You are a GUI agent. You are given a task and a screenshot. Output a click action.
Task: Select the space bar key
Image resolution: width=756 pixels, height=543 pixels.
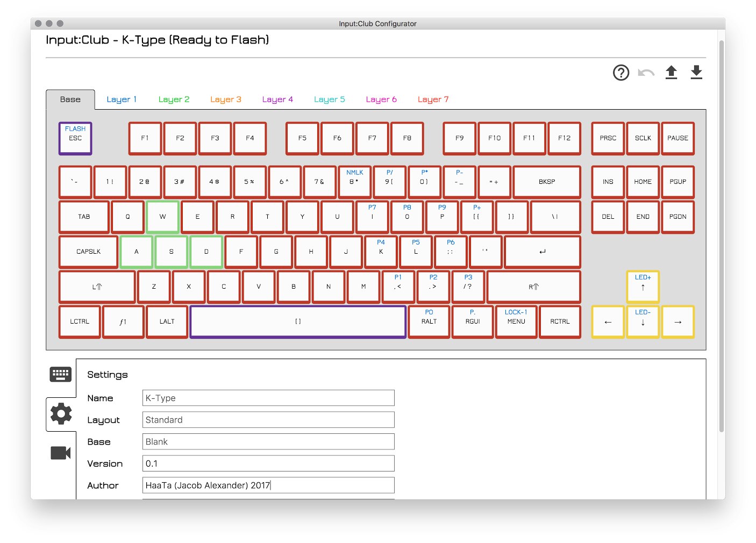point(298,321)
